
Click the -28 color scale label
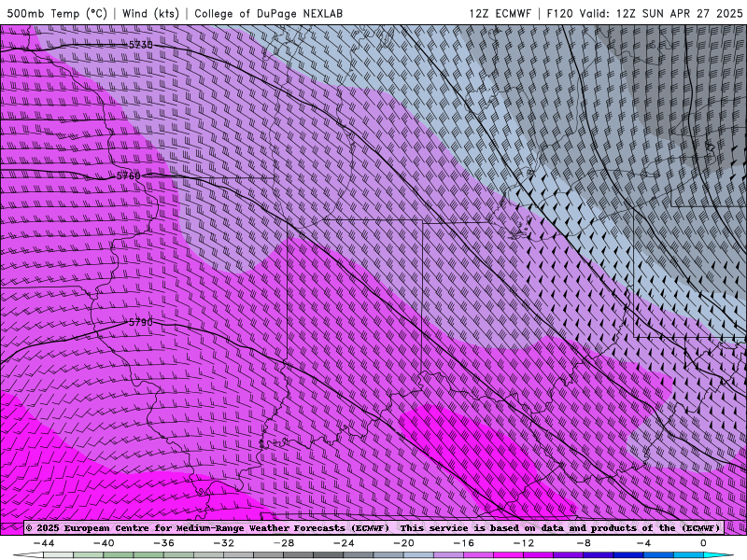coord(284,543)
